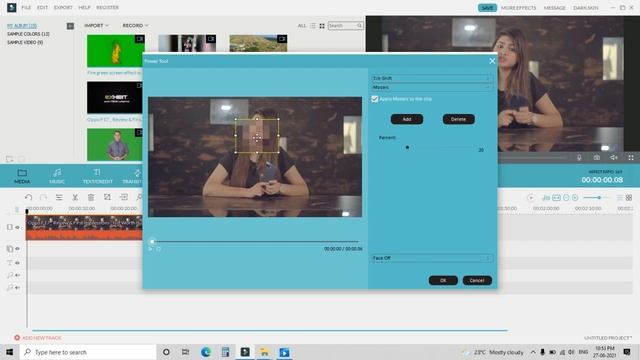Open the Edit menu
Viewport: 640px width, 360px height.
(x=42, y=7)
